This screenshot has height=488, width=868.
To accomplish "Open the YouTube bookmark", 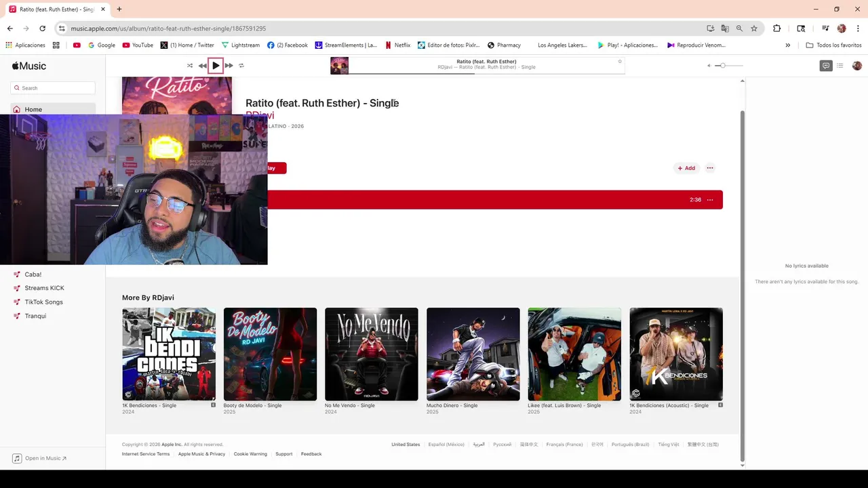I will tap(138, 45).
